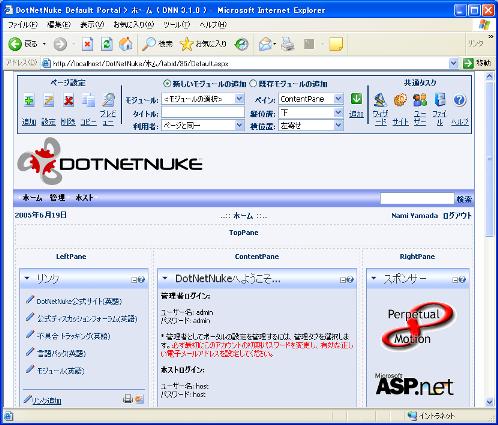This screenshot has width=498, height=425.
Task: Go to ホーム in the portal navigation bar
Action: click(32, 198)
